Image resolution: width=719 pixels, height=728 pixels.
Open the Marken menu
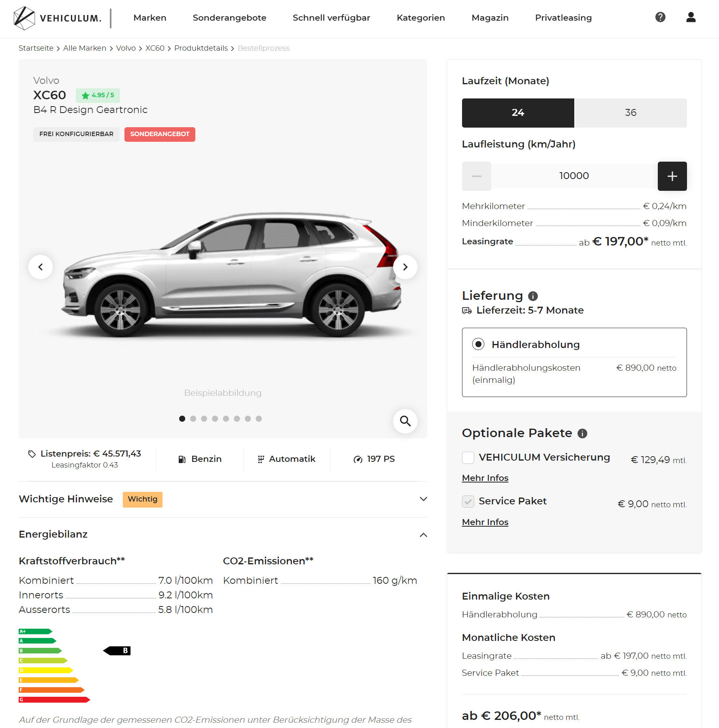pyautogui.click(x=150, y=18)
